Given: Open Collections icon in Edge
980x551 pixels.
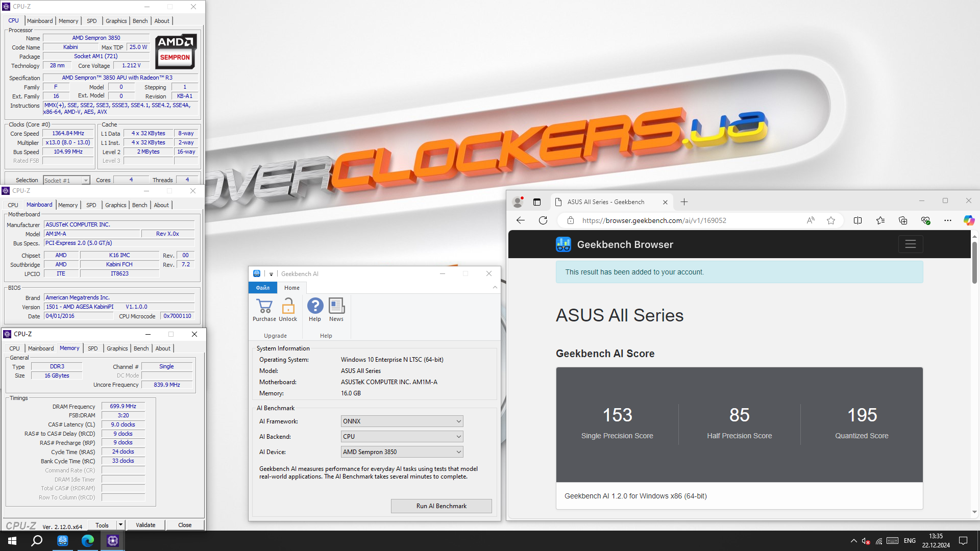Looking at the screenshot, I should [903, 220].
